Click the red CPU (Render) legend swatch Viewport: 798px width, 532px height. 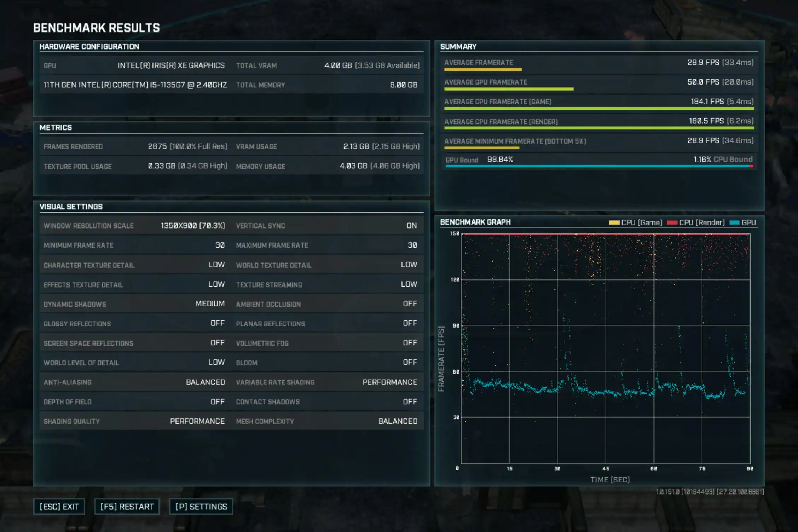(x=672, y=222)
